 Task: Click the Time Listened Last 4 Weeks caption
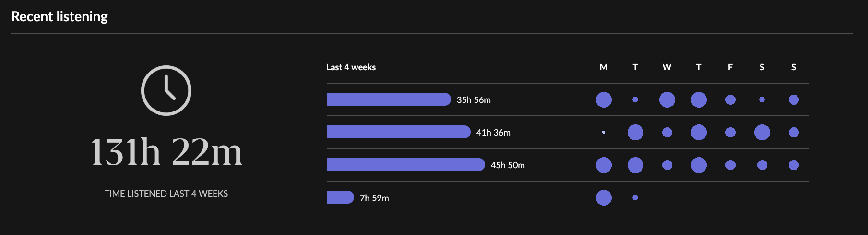tap(166, 194)
